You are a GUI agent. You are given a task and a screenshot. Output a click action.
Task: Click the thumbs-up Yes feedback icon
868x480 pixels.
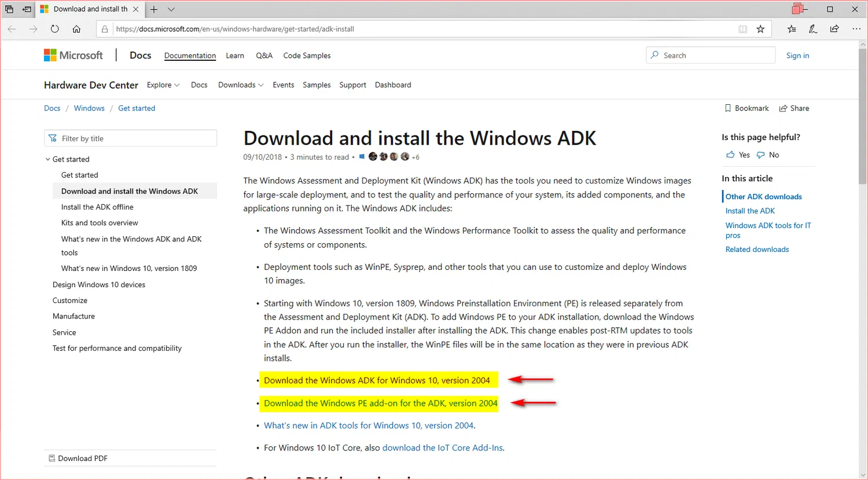[730, 155]
